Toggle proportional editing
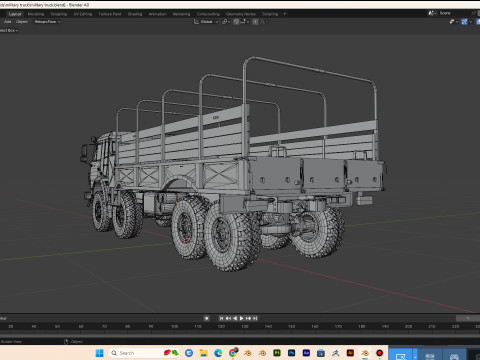Screen dimensions: 480x360 255,22
